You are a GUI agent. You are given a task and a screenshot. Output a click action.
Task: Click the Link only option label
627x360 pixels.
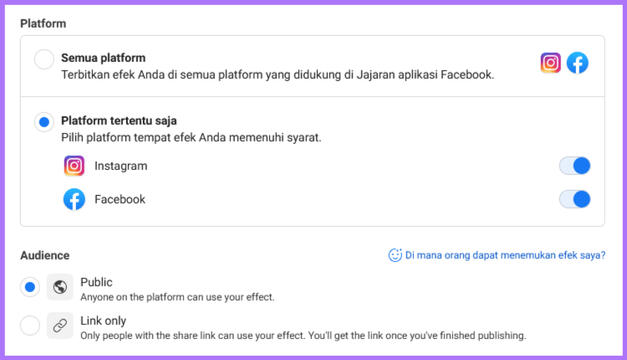coord(103,321)
